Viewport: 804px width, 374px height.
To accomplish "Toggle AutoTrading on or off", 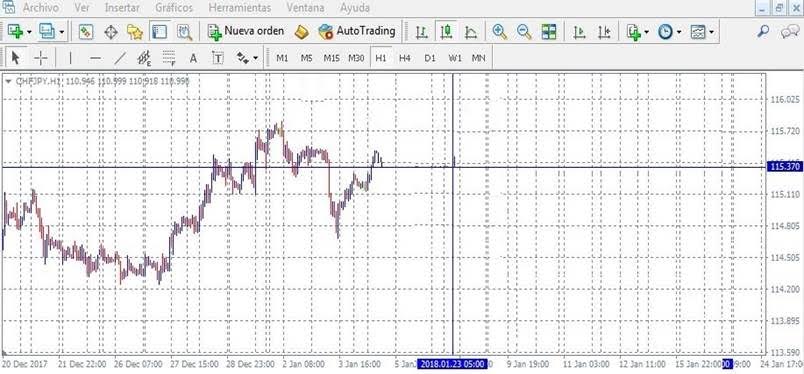I will 357,31.
